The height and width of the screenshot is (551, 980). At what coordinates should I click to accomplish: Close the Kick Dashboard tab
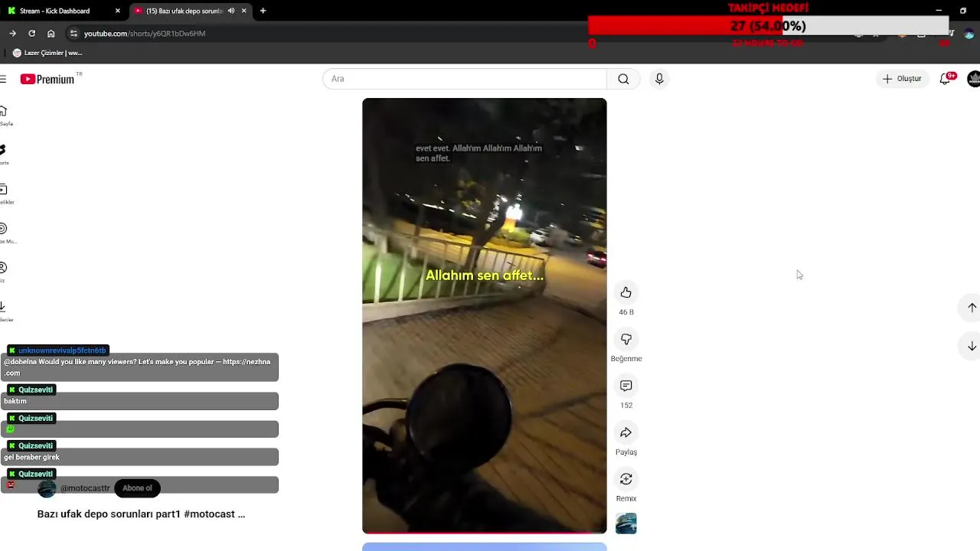118,11
